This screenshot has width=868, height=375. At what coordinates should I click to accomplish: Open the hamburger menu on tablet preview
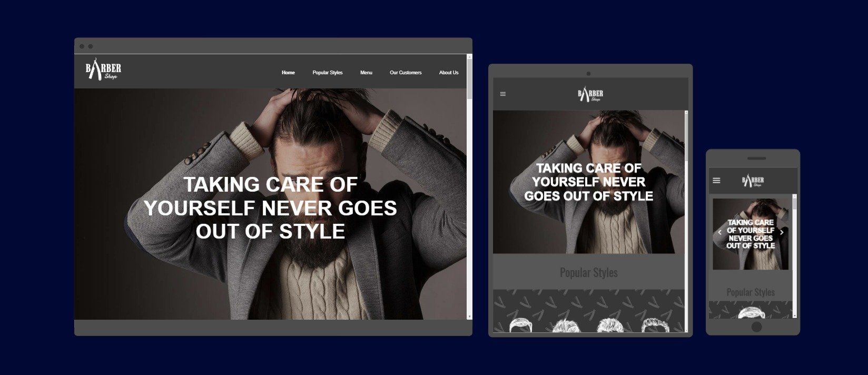click(x=503, y=94)
